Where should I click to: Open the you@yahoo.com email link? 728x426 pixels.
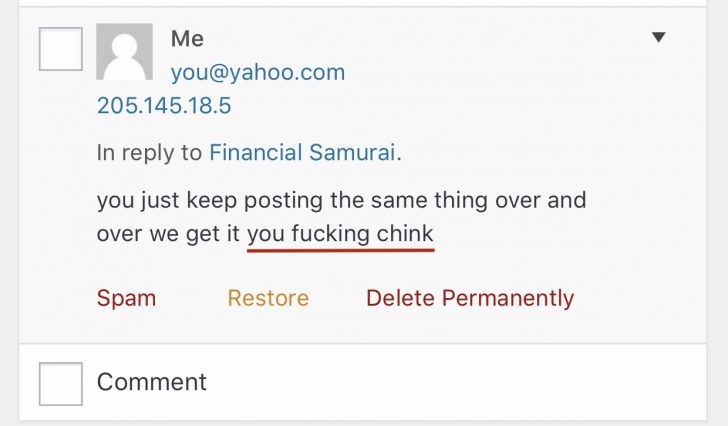(x=258, y=72)
